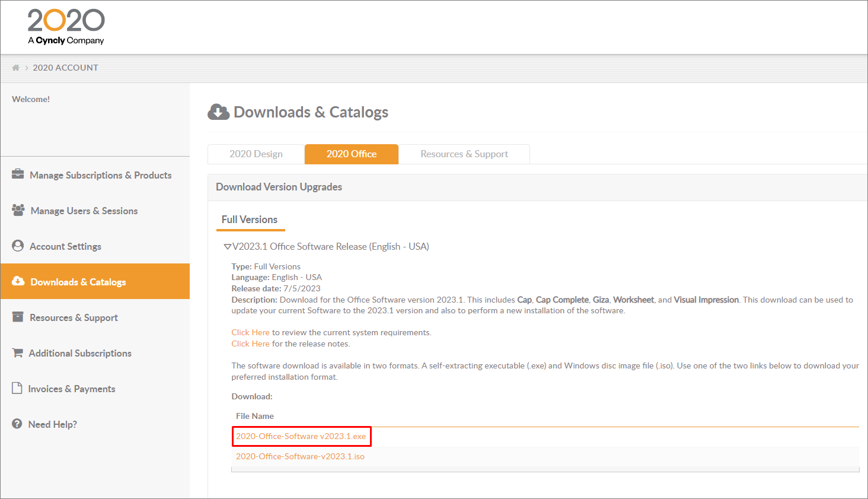Screen dimensions: 868x499
Task: Click Here link for system requirements
Action: pyautogui.click(x=250, y=332)
